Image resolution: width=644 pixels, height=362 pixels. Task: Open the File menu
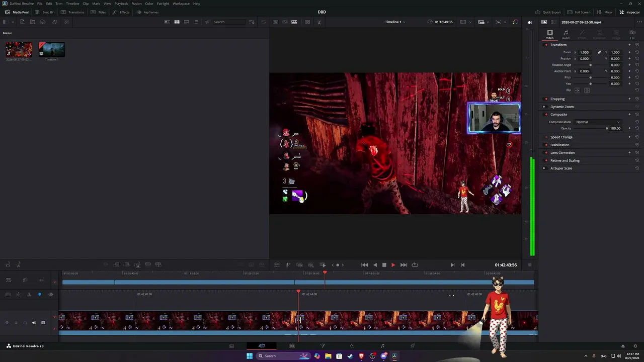40,4
